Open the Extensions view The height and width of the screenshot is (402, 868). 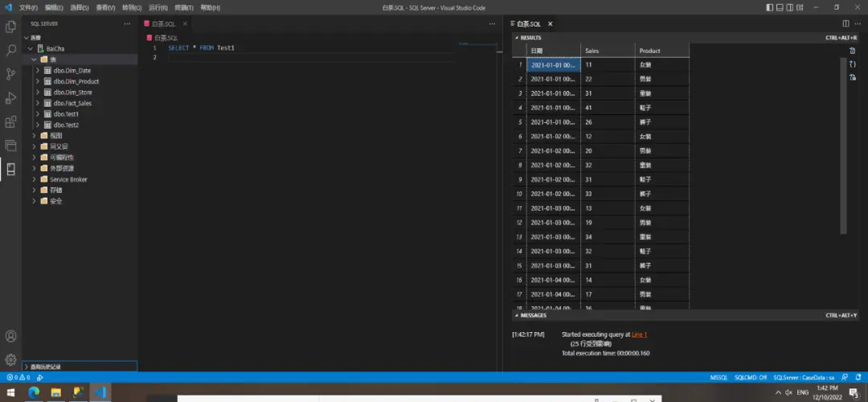point(10,122)
